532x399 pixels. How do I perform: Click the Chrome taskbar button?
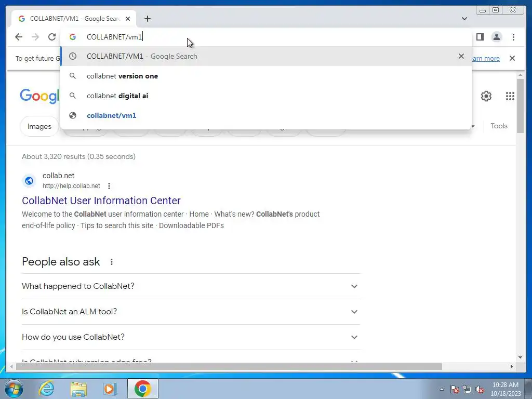(142, 389)
